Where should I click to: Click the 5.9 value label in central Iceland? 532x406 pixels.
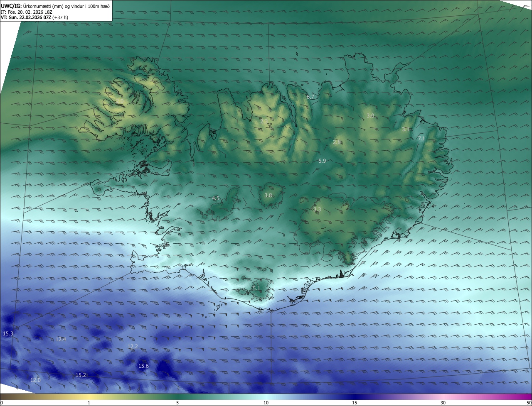click(322, 161)
